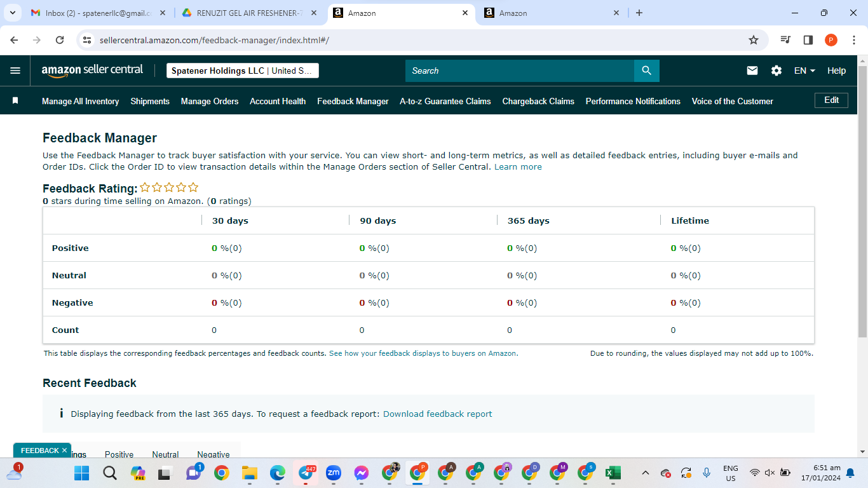This screenshot has width=868, height=488.
Task: Open Voice of the Customer
Action: [x=733, y=101]
